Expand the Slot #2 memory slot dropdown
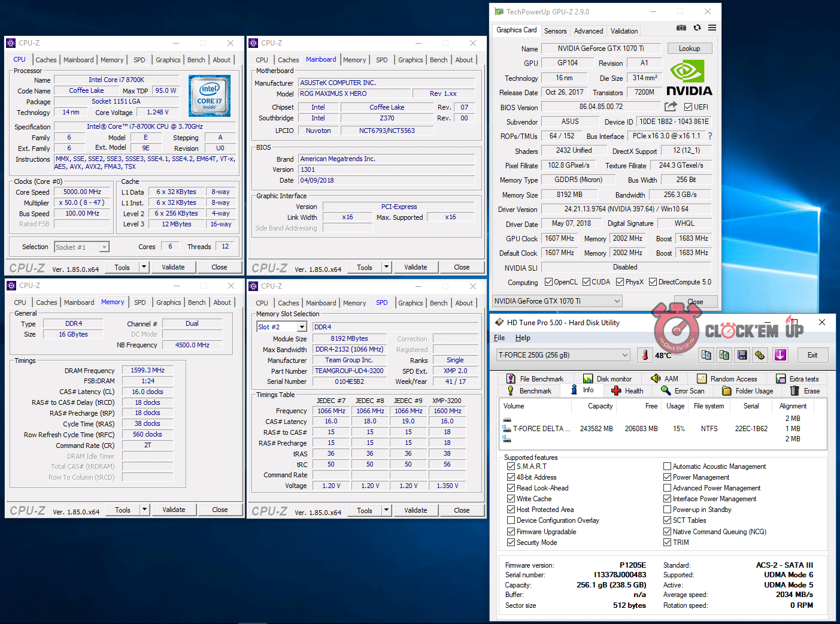This screenshot has height=624, width=840. [x=302, y=327]
